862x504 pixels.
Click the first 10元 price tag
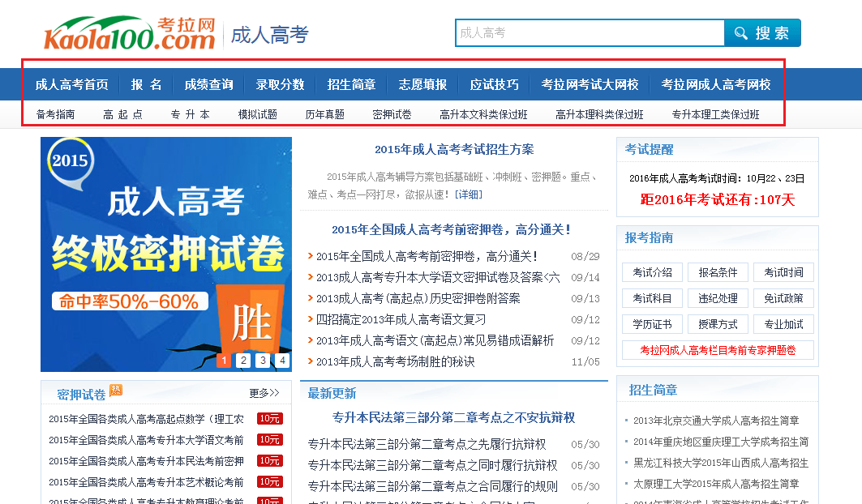[x=269, y=419]
